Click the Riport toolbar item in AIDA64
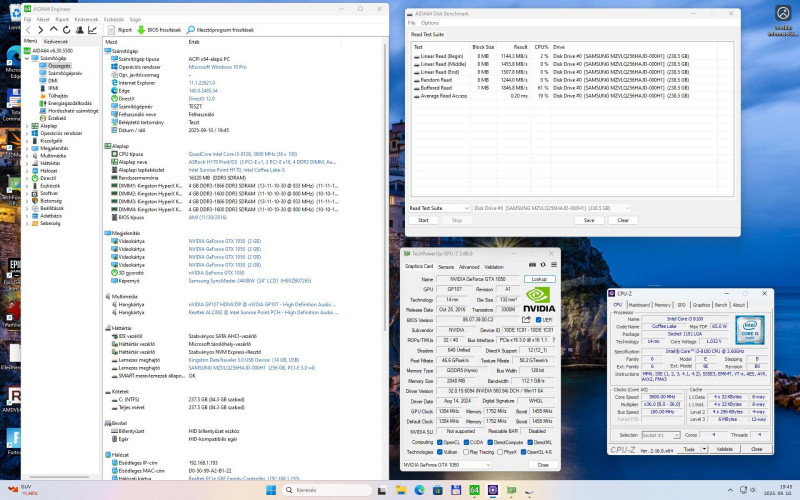800x500 pixels. [120, 30]
